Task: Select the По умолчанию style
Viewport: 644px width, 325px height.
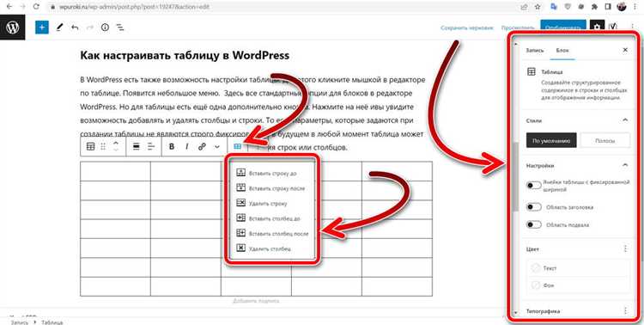Action: click(x=551, y=140)
